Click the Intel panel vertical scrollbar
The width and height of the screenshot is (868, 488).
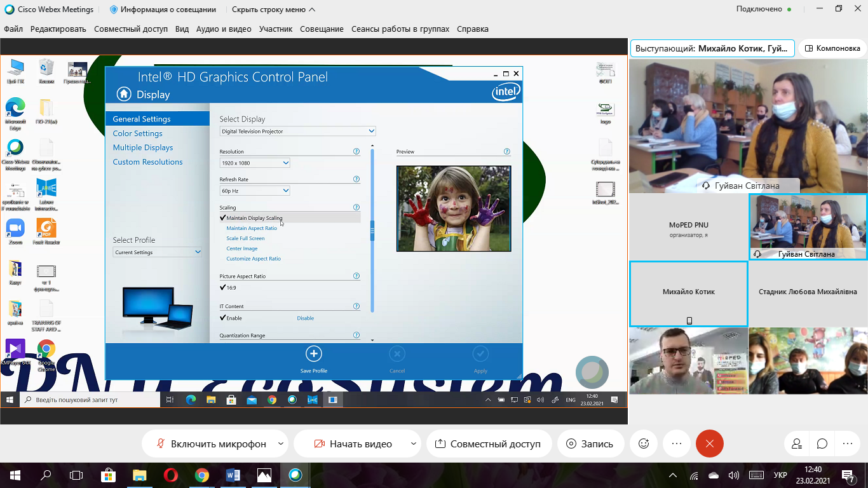(x=372, y=230)
